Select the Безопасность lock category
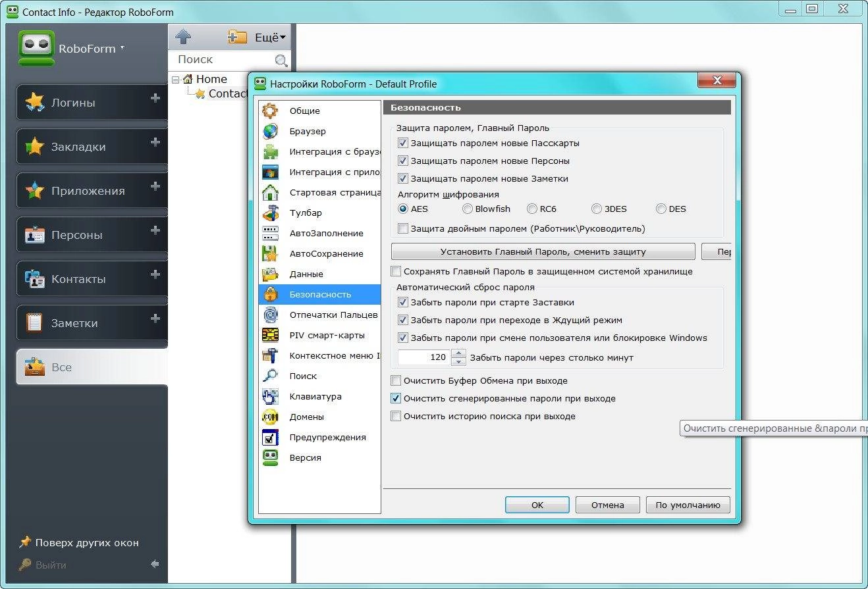 tap(319, 294)
